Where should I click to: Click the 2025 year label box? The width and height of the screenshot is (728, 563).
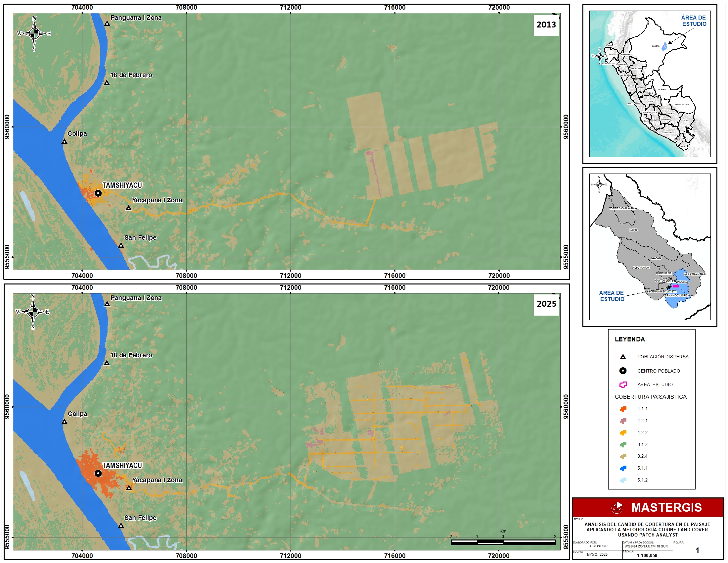coord(546,304)
